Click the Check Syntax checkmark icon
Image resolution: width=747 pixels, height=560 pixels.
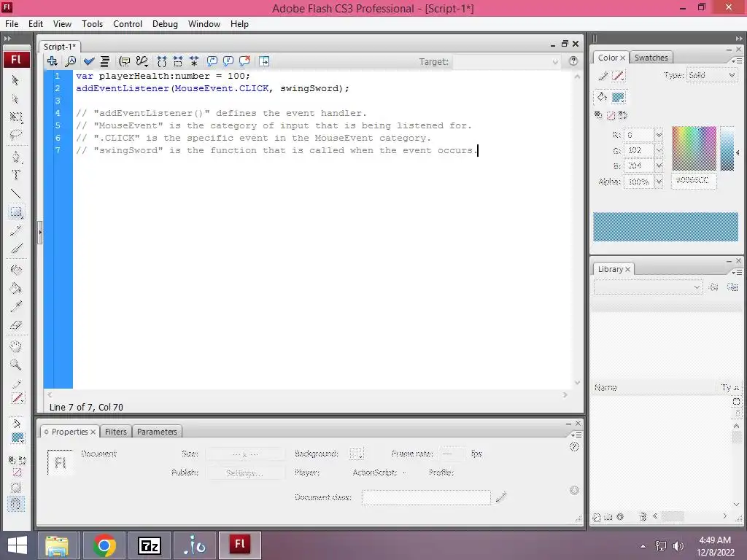coord(88,61)
